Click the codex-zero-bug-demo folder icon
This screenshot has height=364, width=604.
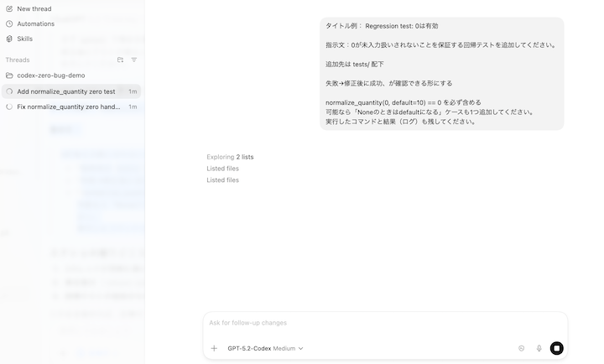pos(9,75)
